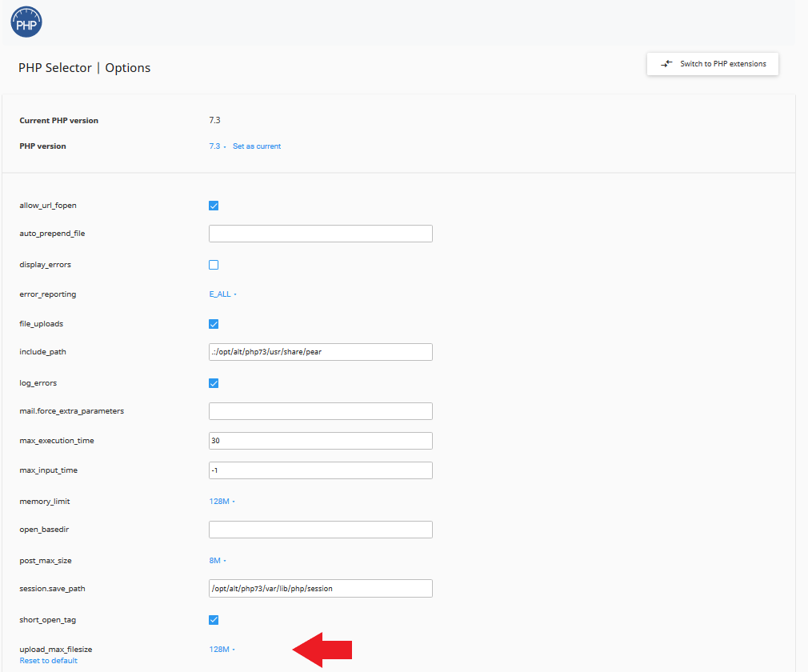Click the include_path input field
Screen dimensions: 808x672
320,352
